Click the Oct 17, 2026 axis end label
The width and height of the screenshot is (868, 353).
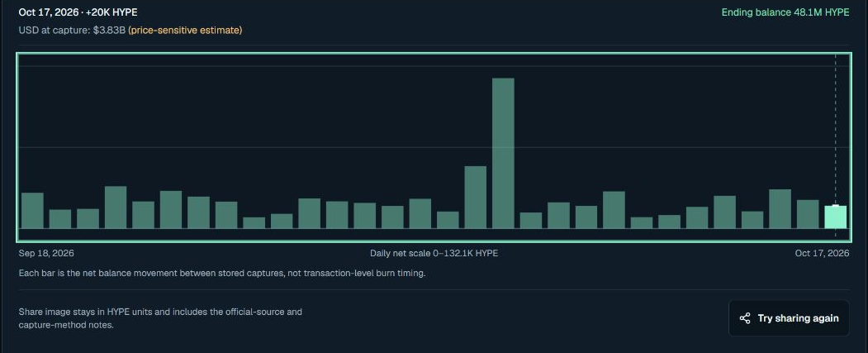822,253
